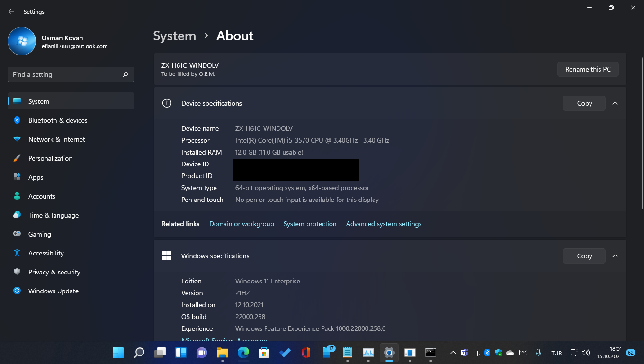Open Microsoft Edge from the taskbar
Viewport: 644px width, 364px height.
243,353
